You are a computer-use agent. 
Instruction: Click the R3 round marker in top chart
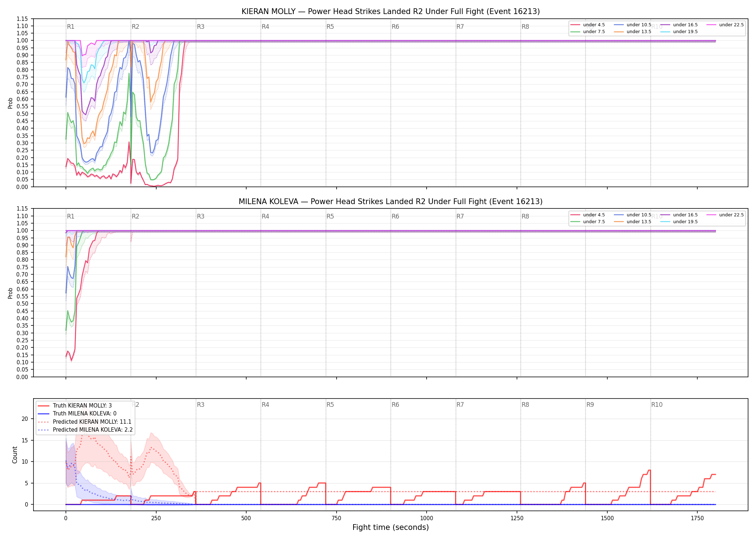(201, 27)
